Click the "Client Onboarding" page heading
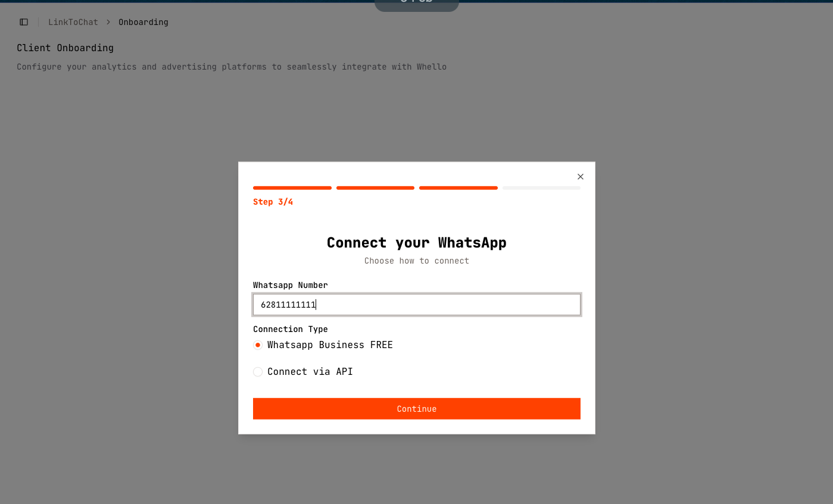Screen dimensions: 833x504 point(65,48)
